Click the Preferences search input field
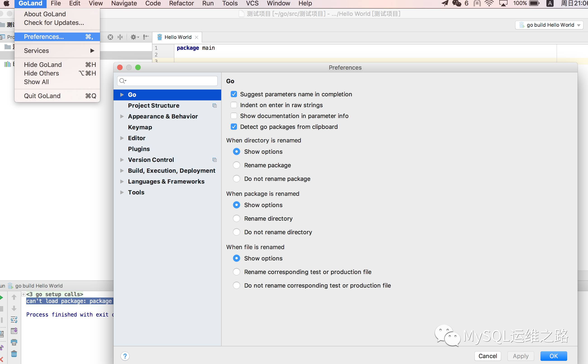This screenshot has height=364, width=588. click(x=167, y=81)
